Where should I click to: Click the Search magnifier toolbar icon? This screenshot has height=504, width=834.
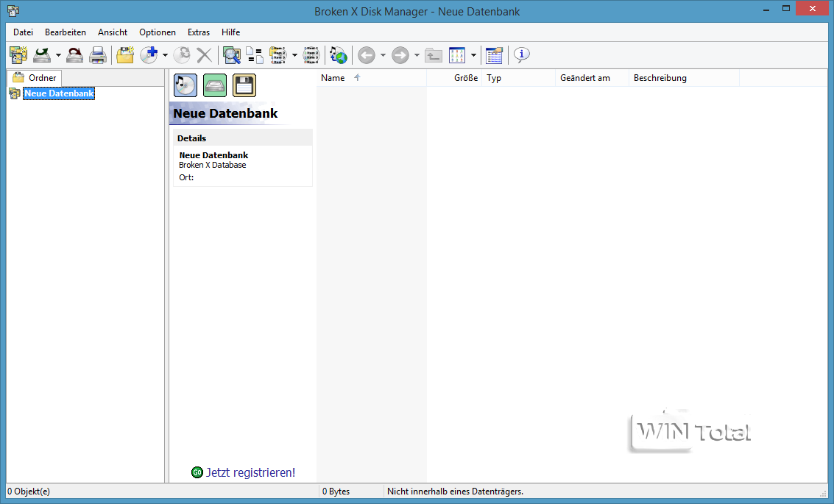[x=231, y=54]
